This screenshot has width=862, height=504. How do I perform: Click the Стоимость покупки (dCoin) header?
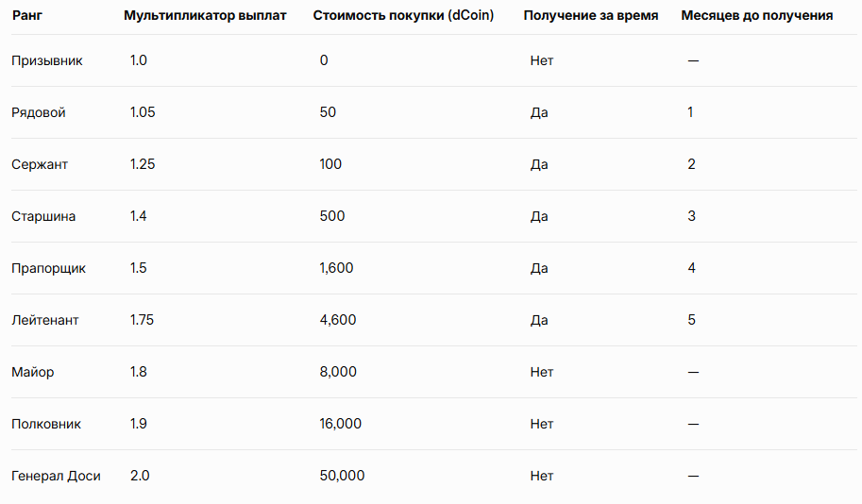[403, 15]
